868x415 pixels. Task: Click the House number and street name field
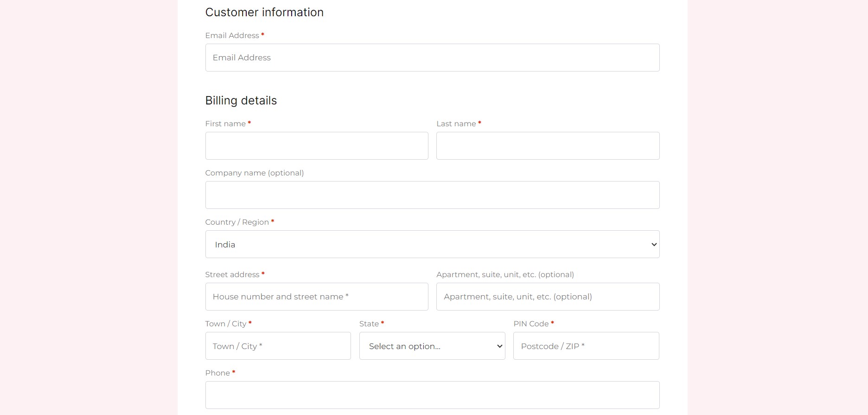[x=317, y=297]
